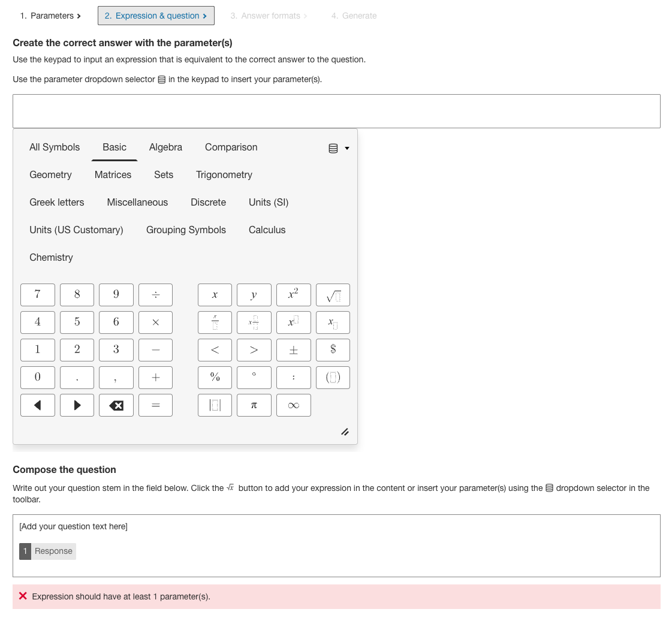
Task: Open the parameter dropdown selector in keypad
Action: click(x=339, y=148)
